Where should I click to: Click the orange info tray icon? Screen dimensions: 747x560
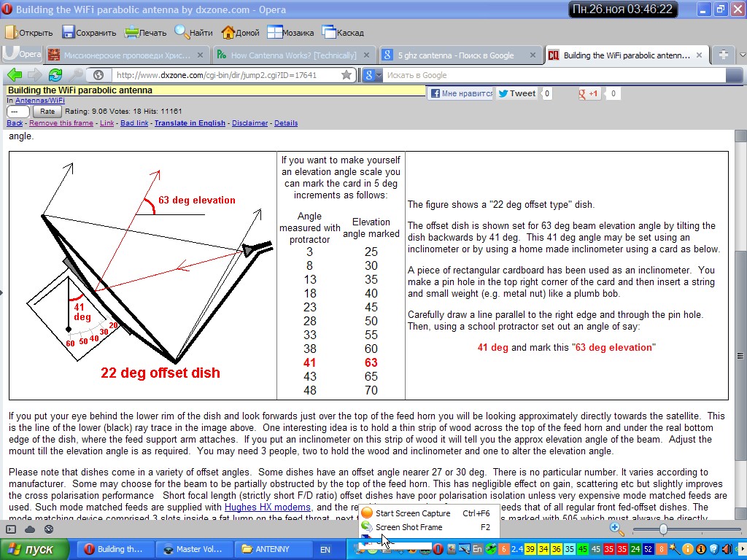[x=687, y=549]
